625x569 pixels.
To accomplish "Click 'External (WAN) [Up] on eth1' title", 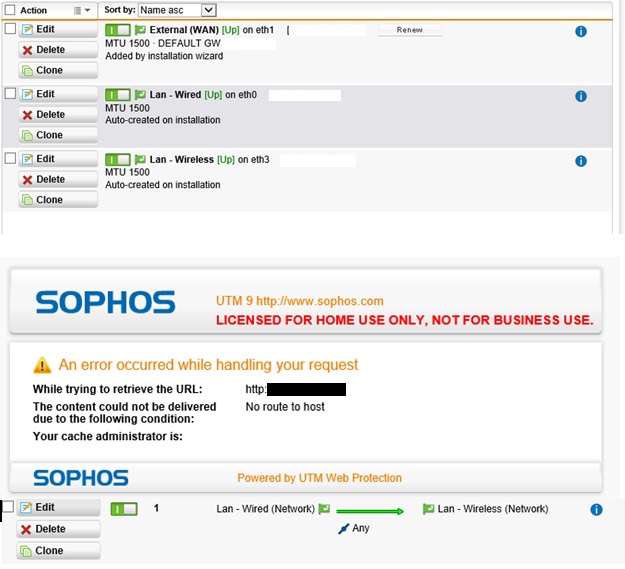I will pyautogui.click(x=212, y=30).
